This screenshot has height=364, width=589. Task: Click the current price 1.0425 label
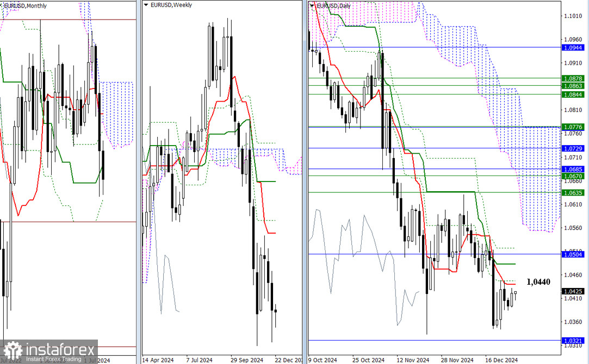point(573,291)
